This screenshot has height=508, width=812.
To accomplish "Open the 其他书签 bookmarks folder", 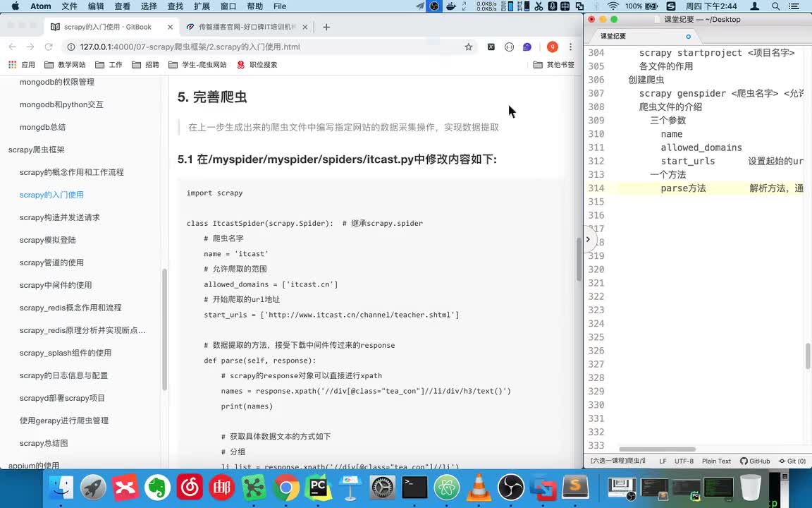I will pos(553,65).
